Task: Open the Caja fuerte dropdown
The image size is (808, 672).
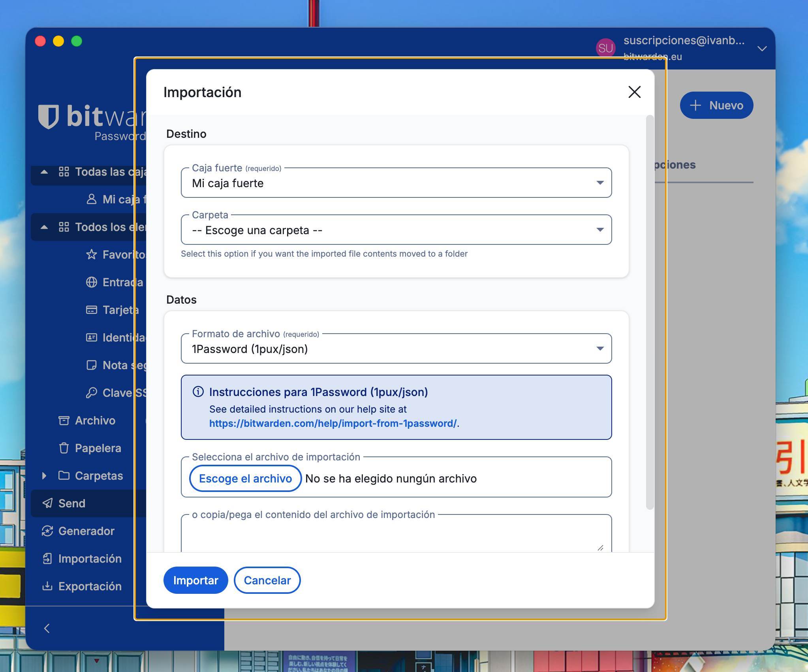Action: (x=396, y=183)
